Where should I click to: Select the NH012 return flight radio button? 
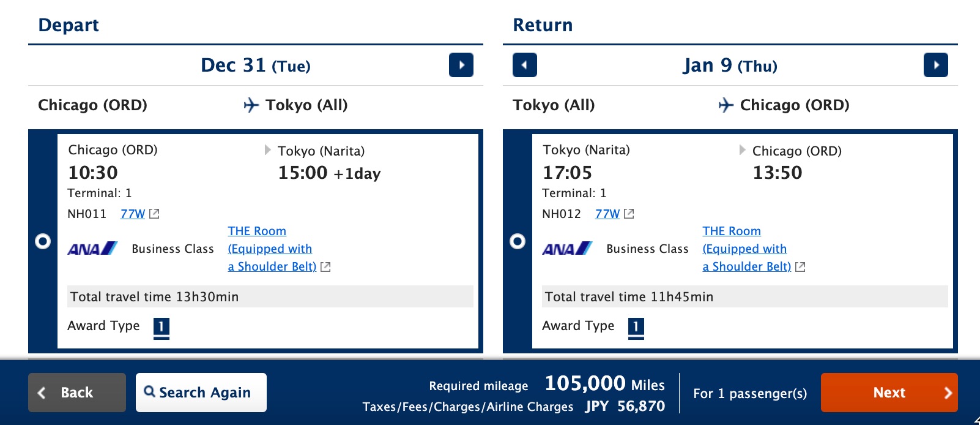point(518,241)
